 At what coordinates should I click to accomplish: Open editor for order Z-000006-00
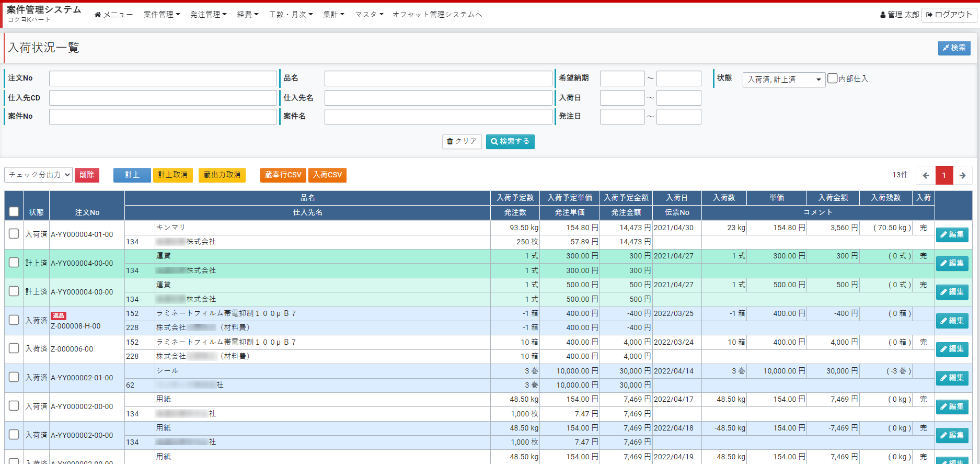click(952, 349)
